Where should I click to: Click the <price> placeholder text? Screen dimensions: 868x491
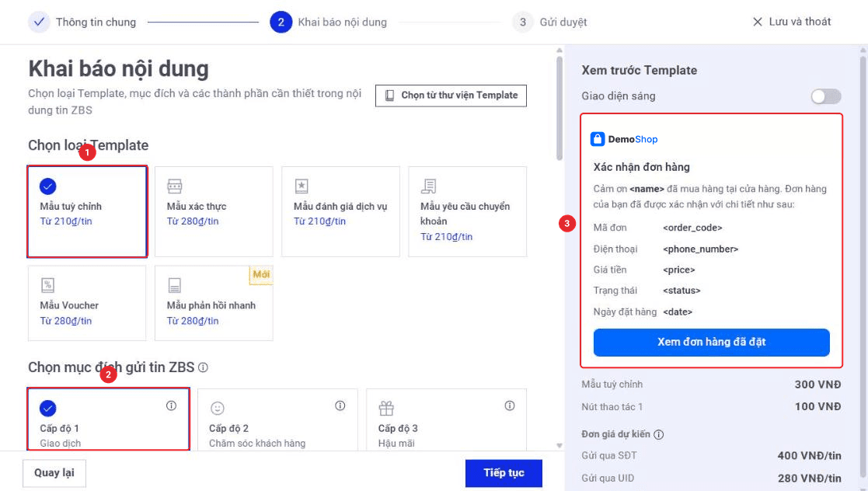coord(678,270)
